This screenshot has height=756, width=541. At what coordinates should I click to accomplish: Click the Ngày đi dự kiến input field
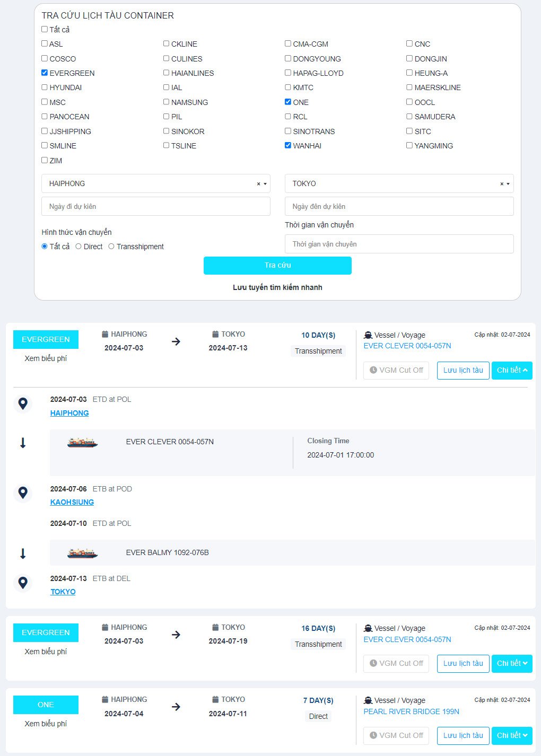coord(155,206)
